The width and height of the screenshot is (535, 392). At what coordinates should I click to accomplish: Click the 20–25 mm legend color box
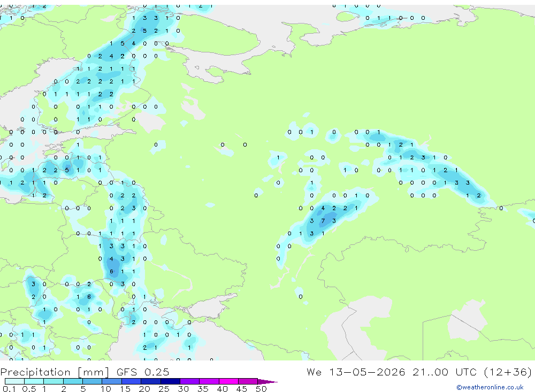(151, 381)
